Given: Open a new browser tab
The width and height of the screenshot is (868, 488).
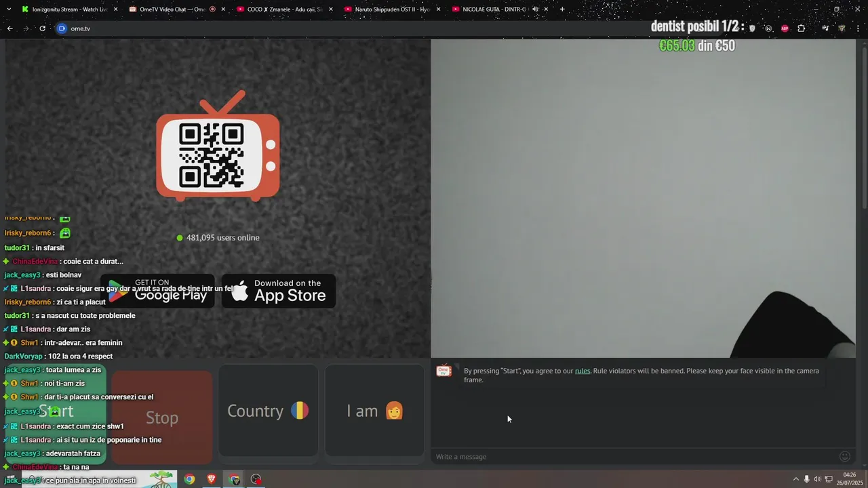Looking at the screenshot, I should 561,9.
